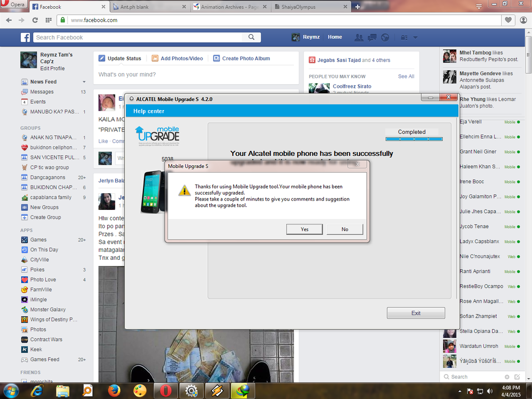Open Internet Explorer from the taskbar
Viewport: 532px width, 399px height.
point(36,390)
